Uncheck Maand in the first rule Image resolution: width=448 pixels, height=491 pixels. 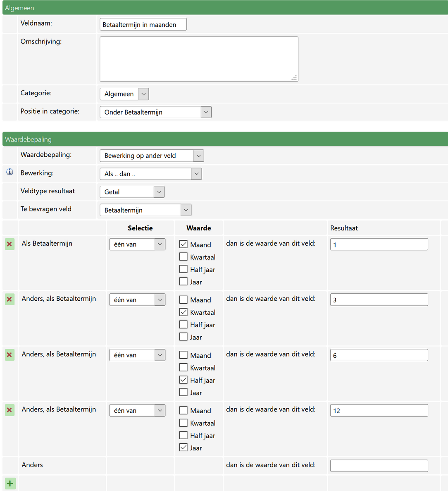point(183,244)
